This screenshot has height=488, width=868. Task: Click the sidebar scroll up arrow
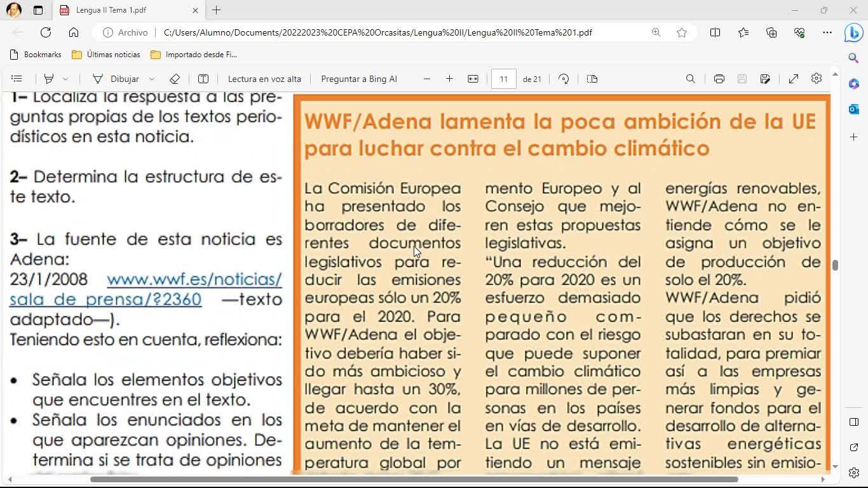click(x=835, y=74)
